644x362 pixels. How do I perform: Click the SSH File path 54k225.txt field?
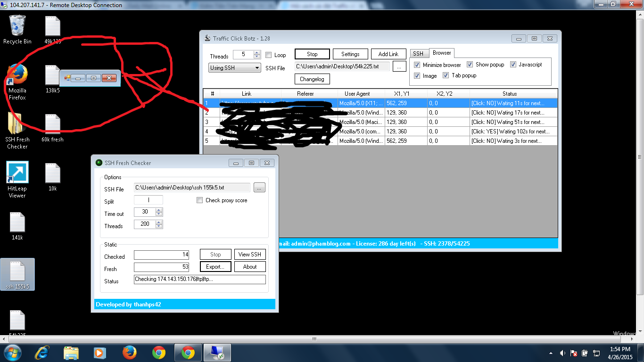[342, 67]
